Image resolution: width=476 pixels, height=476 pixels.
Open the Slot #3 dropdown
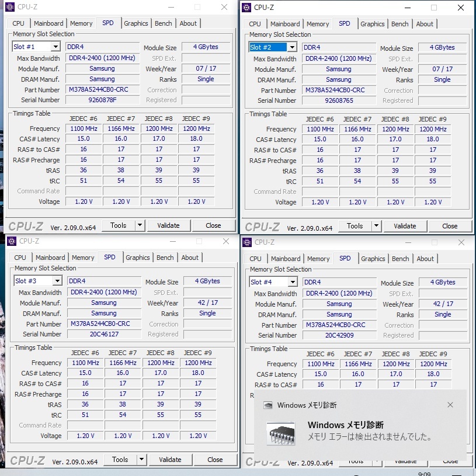pos(57,281)
